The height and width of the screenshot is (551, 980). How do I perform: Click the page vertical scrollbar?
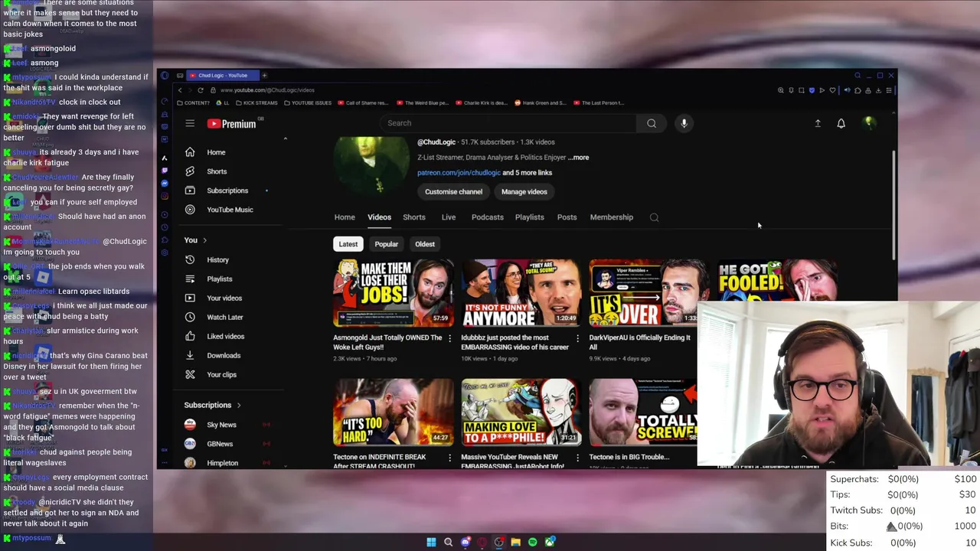tap(893, 207)
